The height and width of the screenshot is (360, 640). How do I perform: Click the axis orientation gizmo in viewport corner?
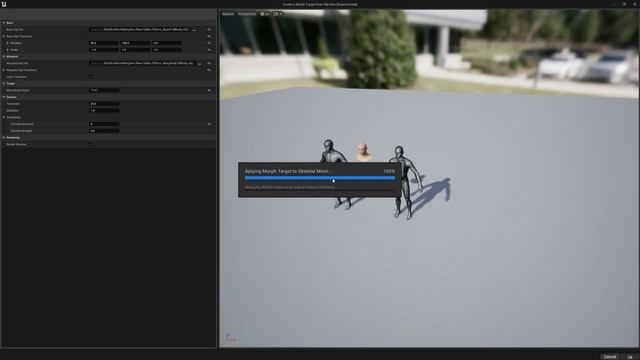pyautogui.click(x=231, y=337)
